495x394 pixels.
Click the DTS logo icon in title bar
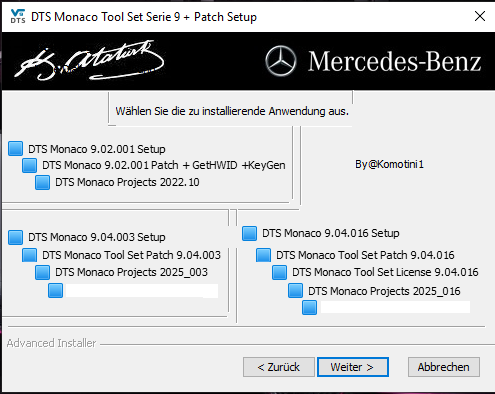tap(18, 16)
